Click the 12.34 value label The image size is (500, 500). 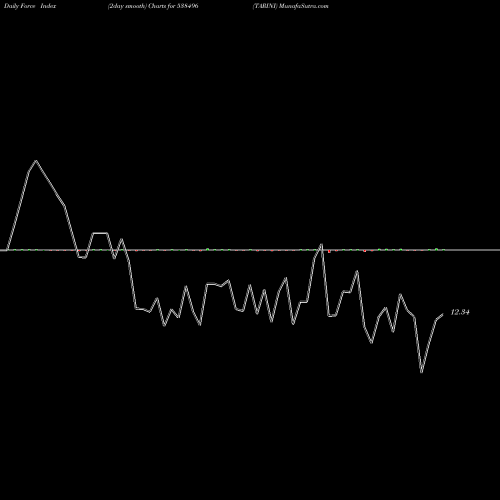click(x=460, y=312)
